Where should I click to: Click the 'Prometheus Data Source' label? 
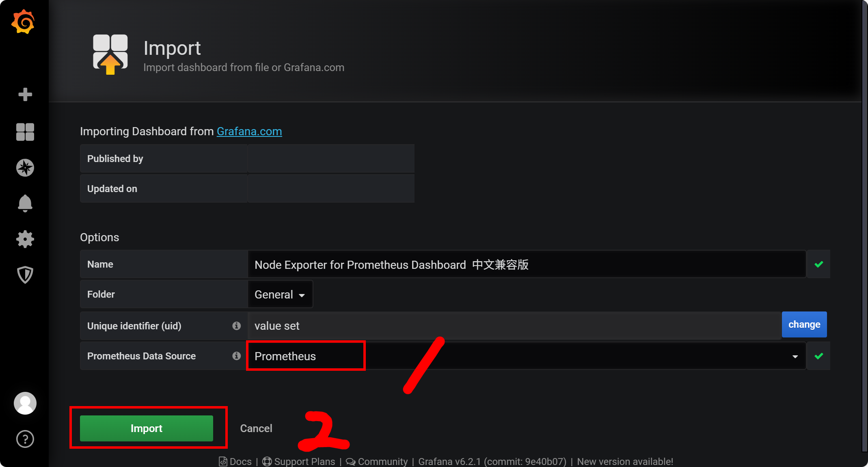point(141,356)
